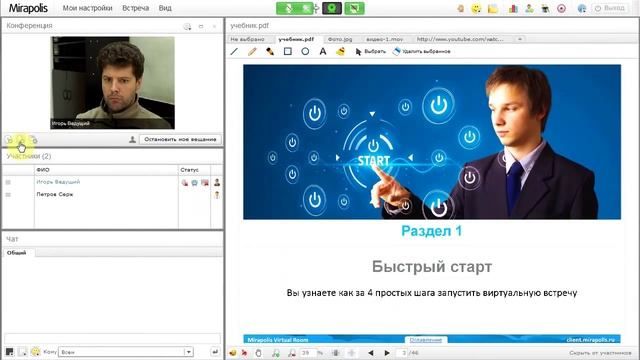Click the first small icon below the video

(x=9, y=140)
